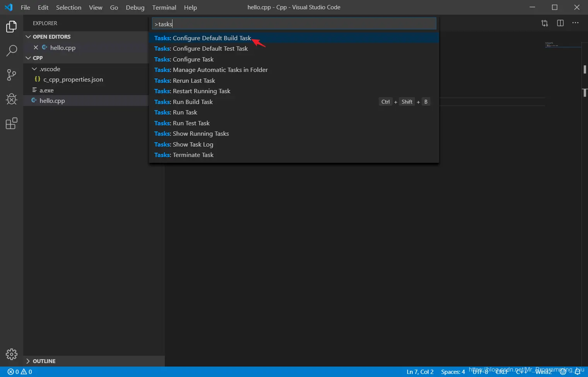Click Ln 7, Col 2 in status bar

(420, 372)
